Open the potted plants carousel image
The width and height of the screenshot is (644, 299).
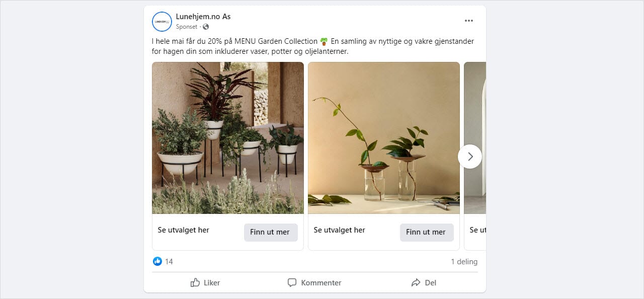[227, 137]
